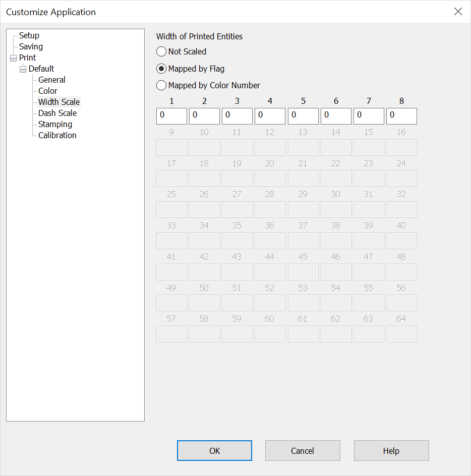Open Help for this dialog
The height and width of the screenshot is (476, 471).
[391, 450]
